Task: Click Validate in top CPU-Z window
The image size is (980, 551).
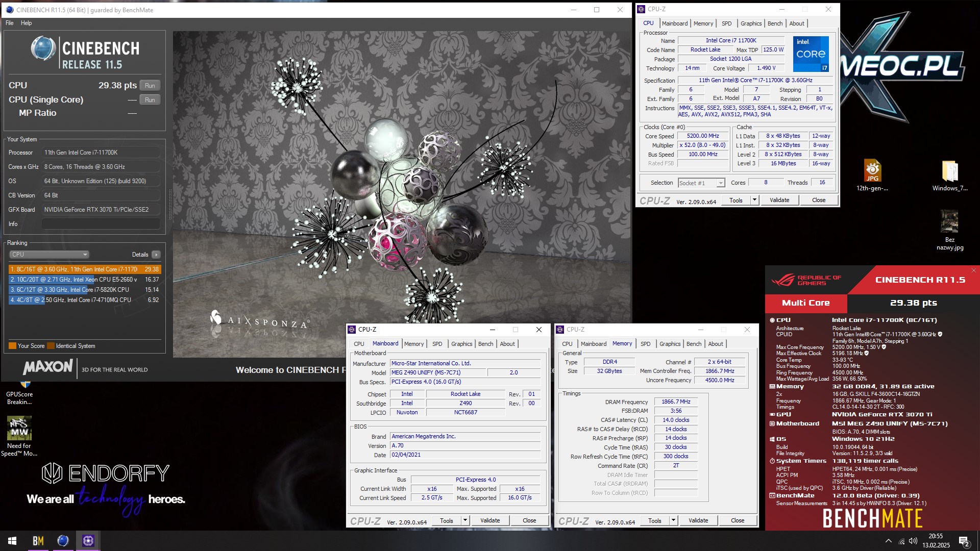Action: click(779, 201)
